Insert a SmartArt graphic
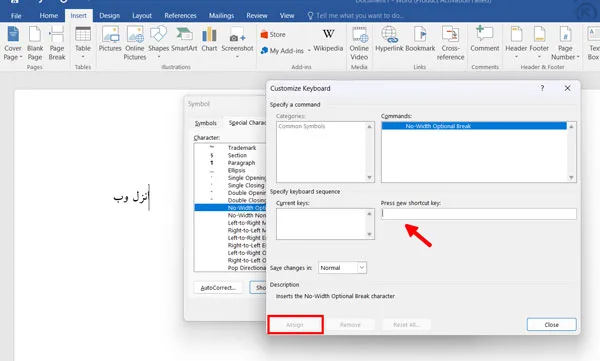The height and width of the screenshot is (361, 600). [184, 39]
